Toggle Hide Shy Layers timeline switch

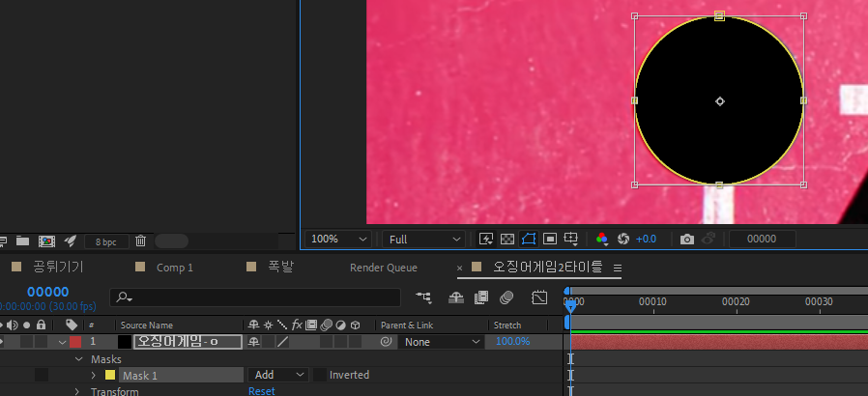[x=456, y=297]
